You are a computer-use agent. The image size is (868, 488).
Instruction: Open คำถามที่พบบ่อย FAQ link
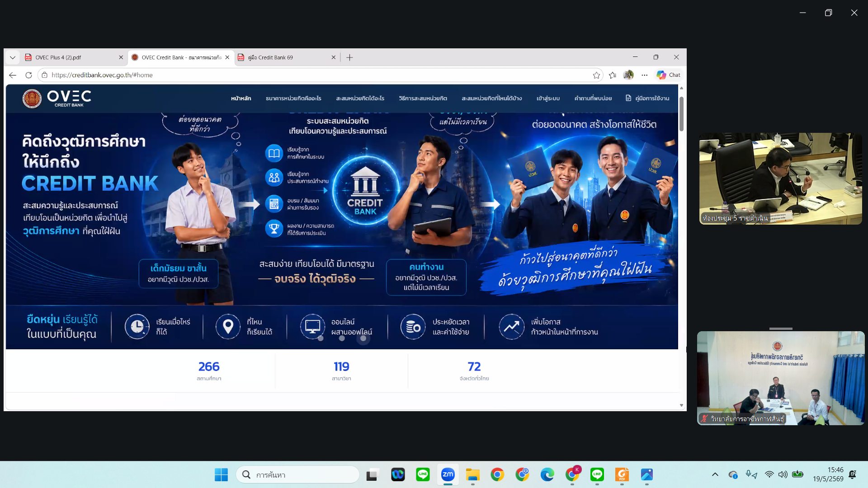coord(593,98)
